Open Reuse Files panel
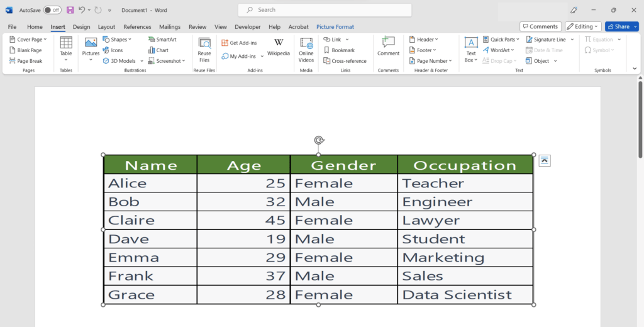 coord(204,50)
